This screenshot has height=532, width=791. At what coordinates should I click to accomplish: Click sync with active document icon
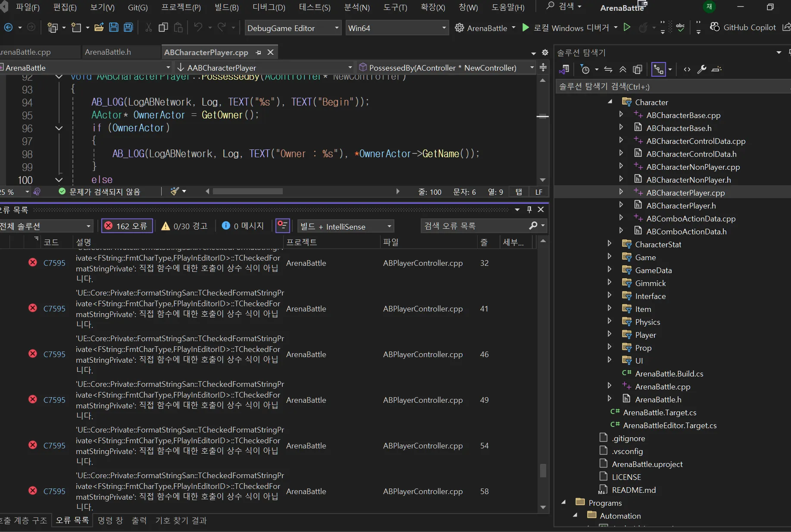coord(608,69)
